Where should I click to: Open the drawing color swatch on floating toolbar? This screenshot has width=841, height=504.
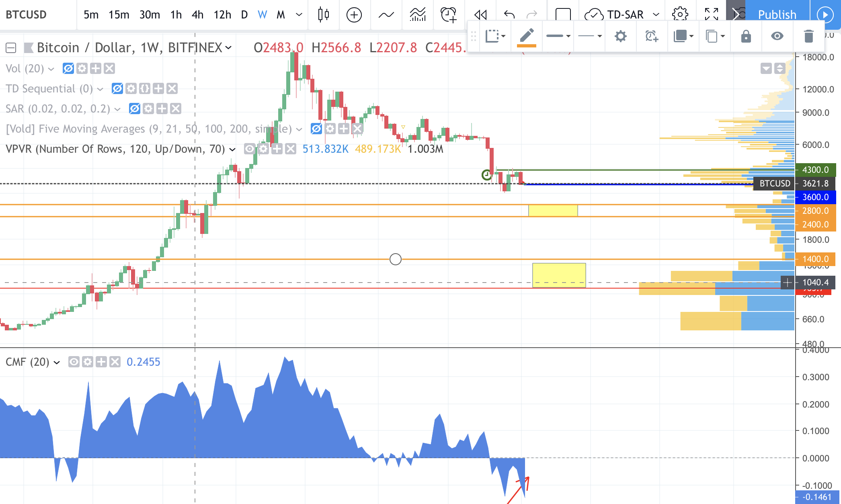click(527, 36)
